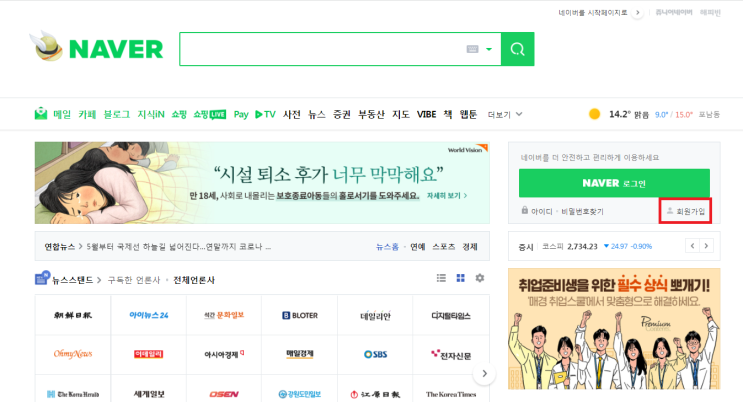Click the 아시아경제 press logo
Screen dimensions: 743x402
224,354
